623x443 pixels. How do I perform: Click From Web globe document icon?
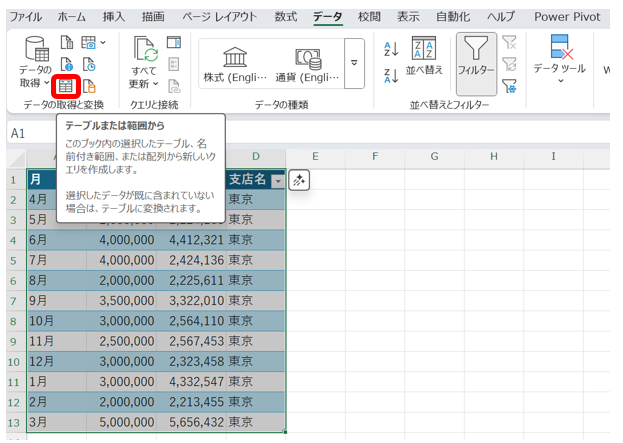point(67,64)
